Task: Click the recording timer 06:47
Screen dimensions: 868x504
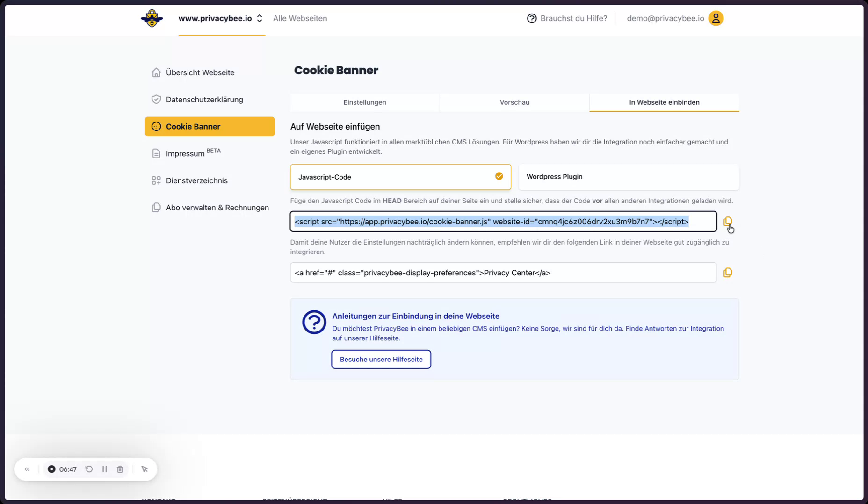Action: pos(68,469)
